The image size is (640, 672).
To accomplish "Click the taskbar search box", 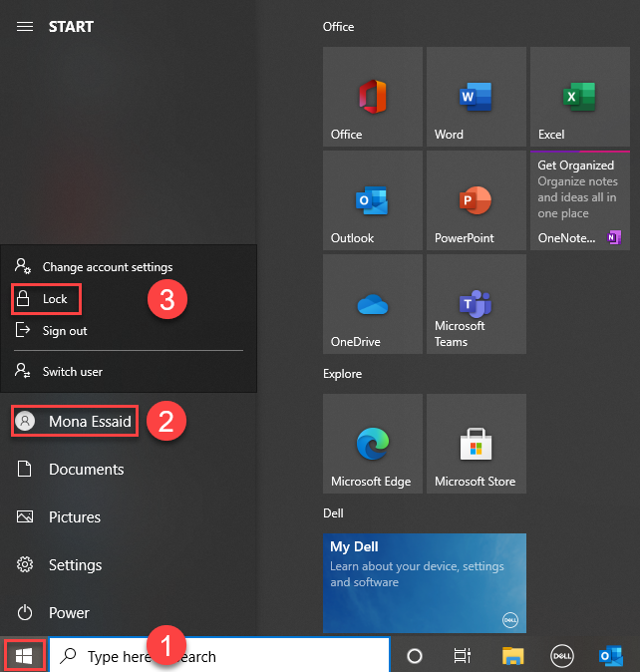I will [219, 655].
